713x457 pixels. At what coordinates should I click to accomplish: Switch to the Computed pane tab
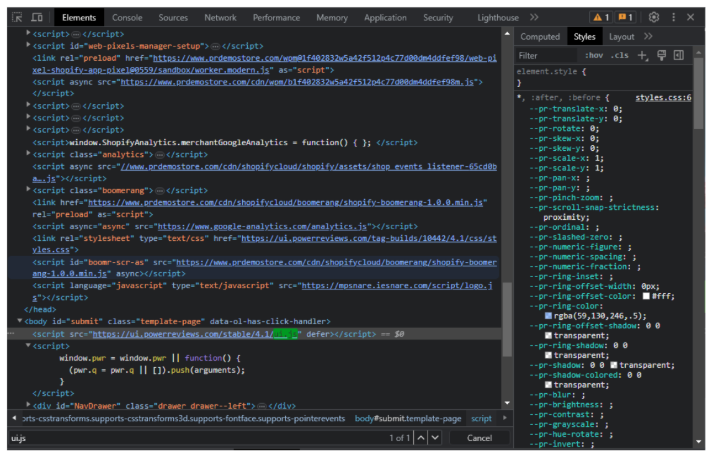click(540, 37)
